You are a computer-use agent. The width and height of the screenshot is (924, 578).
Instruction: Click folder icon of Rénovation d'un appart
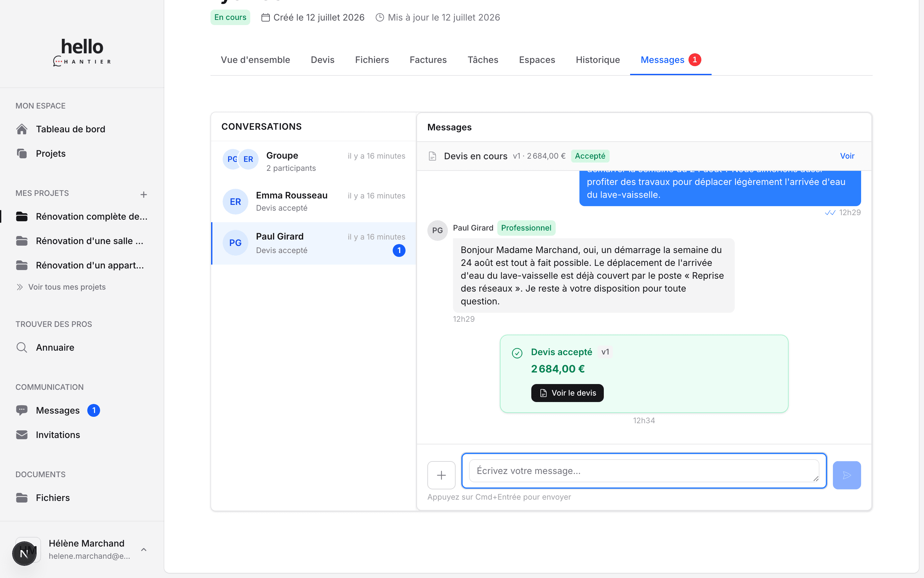tap(22, 265)
